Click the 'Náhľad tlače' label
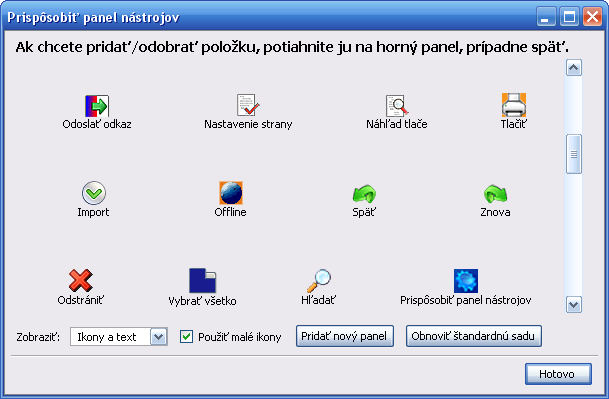The width and height of the screenshot is (609, 399). pyautogui.click(x=397, y=124)
